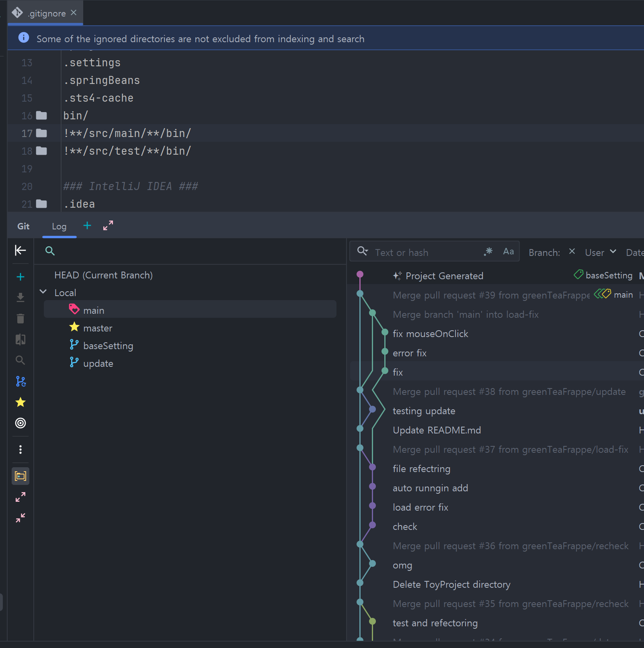Open search history via magnifier dropdown
Viewport: 644px width, 648px height.
(363, 251)
